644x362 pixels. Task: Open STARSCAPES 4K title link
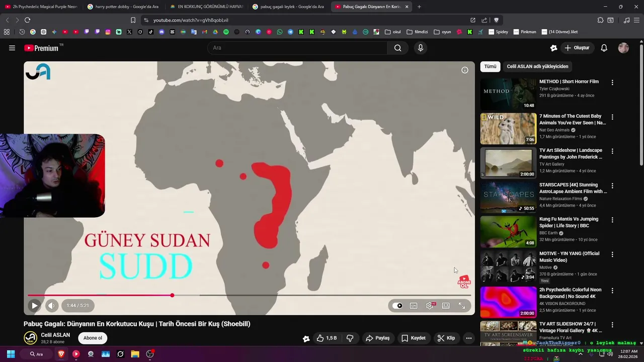573,188
